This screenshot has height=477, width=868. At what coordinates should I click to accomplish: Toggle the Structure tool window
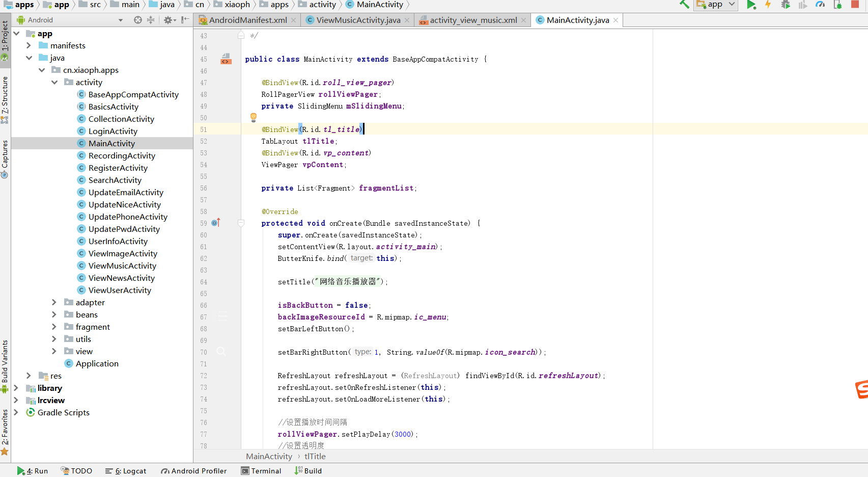(5, 99)
